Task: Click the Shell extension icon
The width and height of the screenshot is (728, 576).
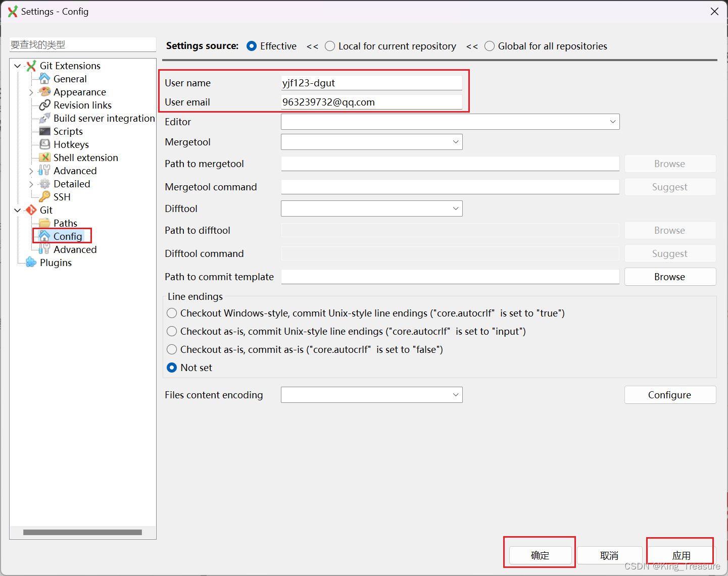Action: 44,158
